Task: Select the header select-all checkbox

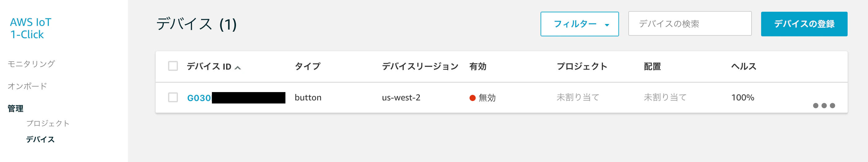Action: coord(173,66)
